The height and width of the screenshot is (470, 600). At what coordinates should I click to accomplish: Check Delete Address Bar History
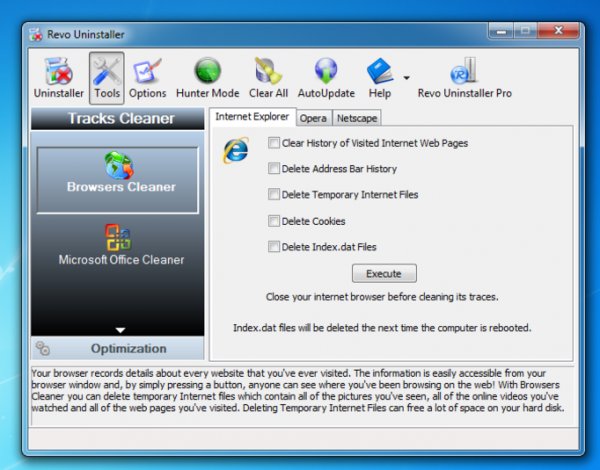coord(274,169)
